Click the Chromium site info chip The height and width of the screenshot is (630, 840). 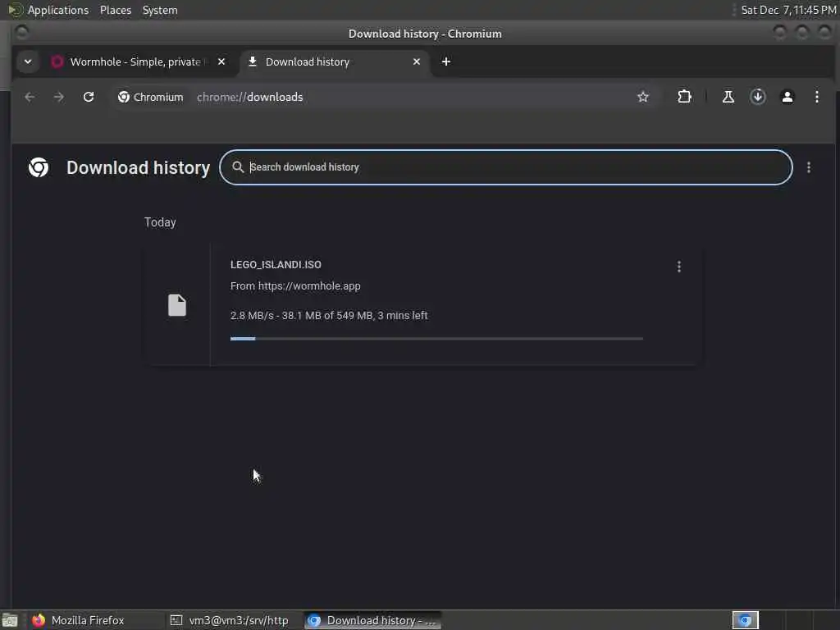click(x=151, y=97)
